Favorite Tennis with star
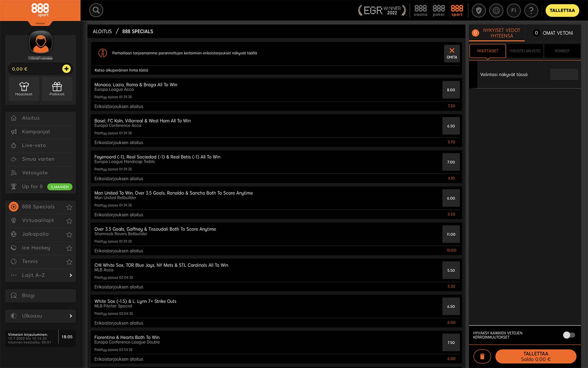This screenshot has height=368, width=588. pos(69,262)
